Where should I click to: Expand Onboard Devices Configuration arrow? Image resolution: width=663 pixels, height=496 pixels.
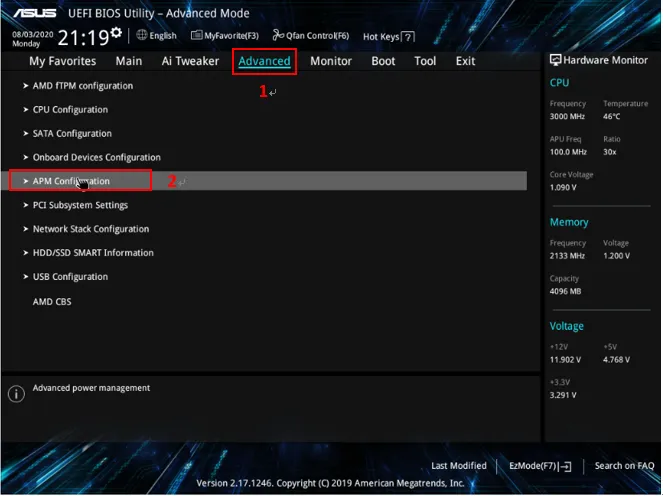26,157
